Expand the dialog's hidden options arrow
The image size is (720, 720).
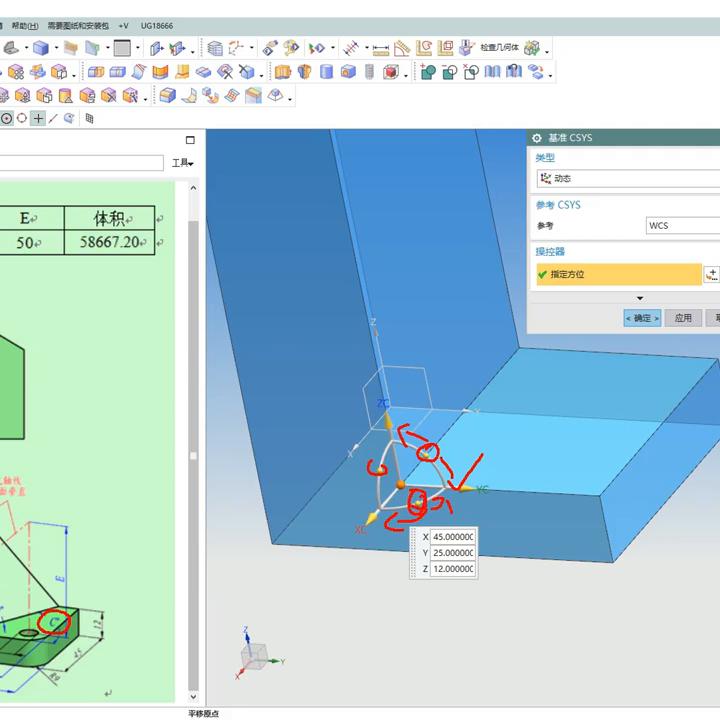(640, 298)
